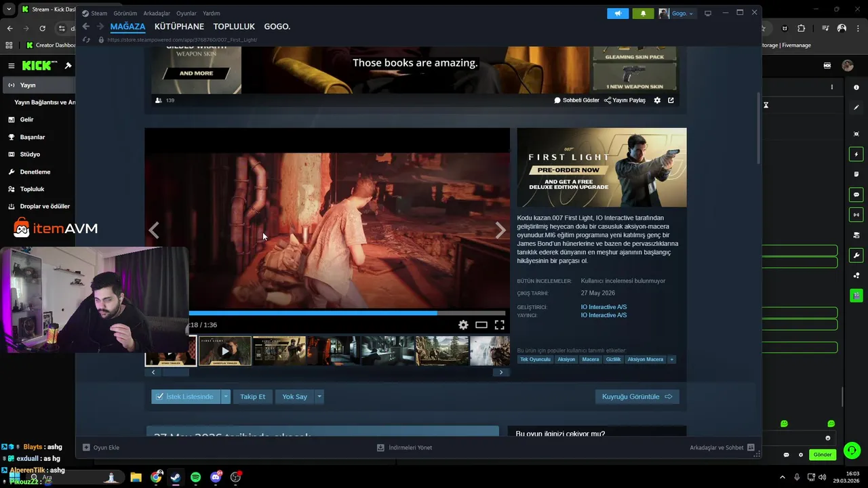Show previous media with left arrow
Viewport: 868px width, 488px height.
coord(154,230)
